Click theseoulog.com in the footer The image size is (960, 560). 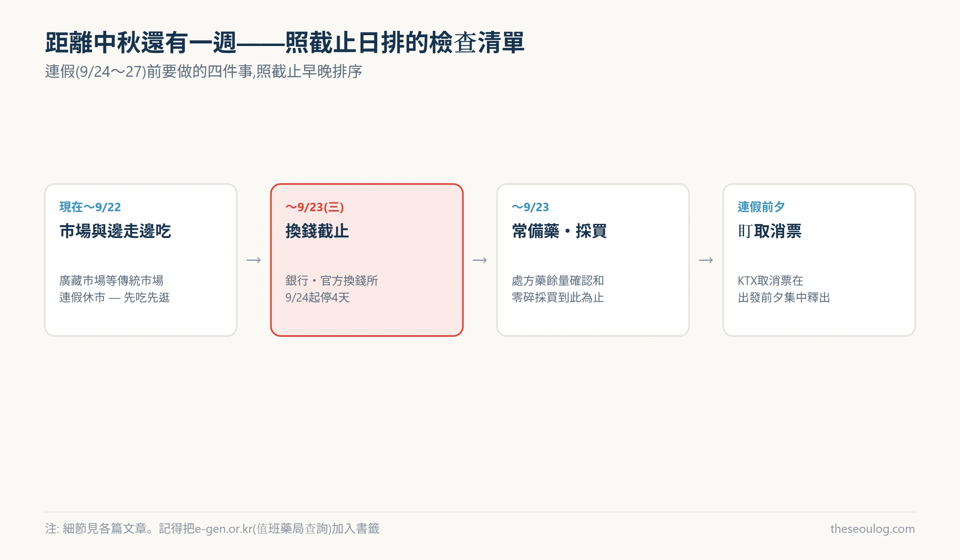pyautogui.click(x=872, y=528)
